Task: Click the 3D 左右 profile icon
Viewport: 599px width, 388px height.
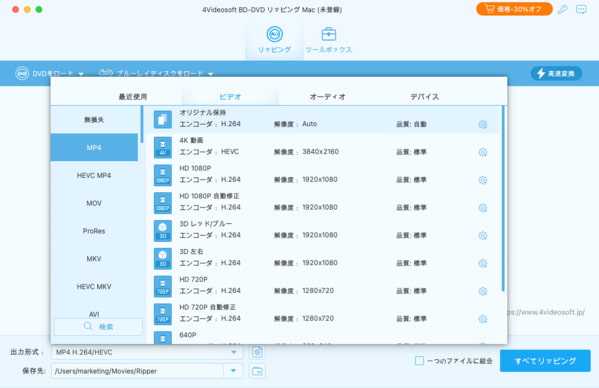Action: coord(163,259)
